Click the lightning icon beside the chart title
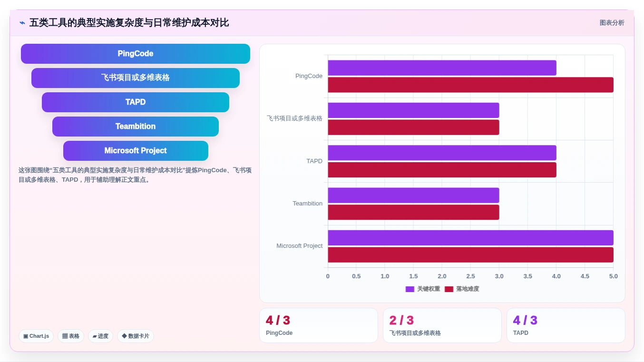The height and width of the screenshot is (362, 644). 22,23
